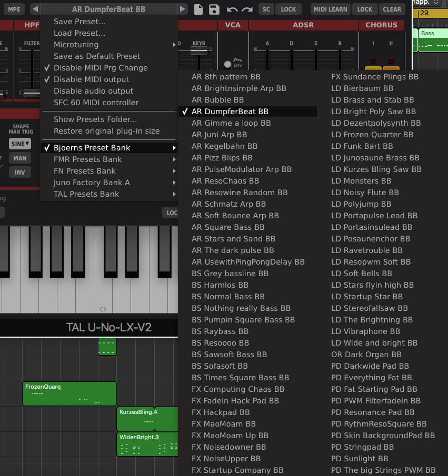Expand Bjoerns Preset Bank submenu
Image resolution: width=448 pixels, height=476 pixels.
click(108, 148)
